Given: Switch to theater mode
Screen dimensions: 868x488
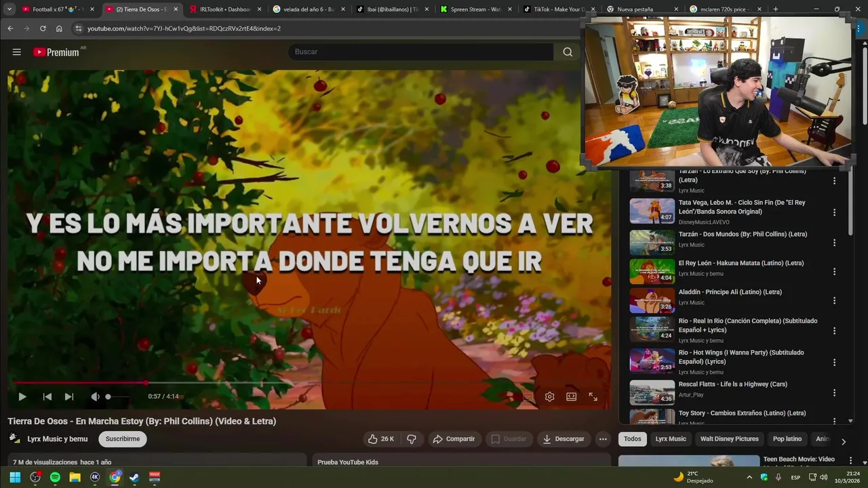Looking at the screenshot, I should (572, 396).
